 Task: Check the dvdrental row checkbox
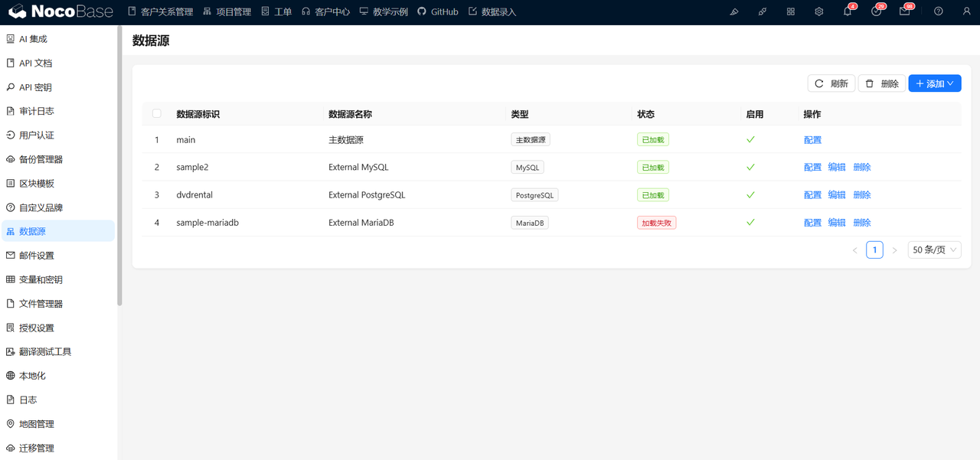(x=157, y=194)
